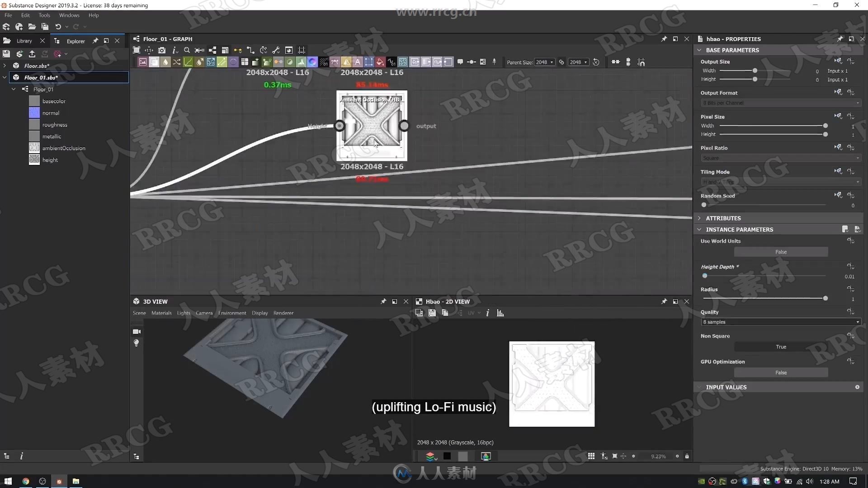The width and height of the screenshot is (868, 488).
Task: Save image icon in 2D view toolbar
Action: [432, 313]
